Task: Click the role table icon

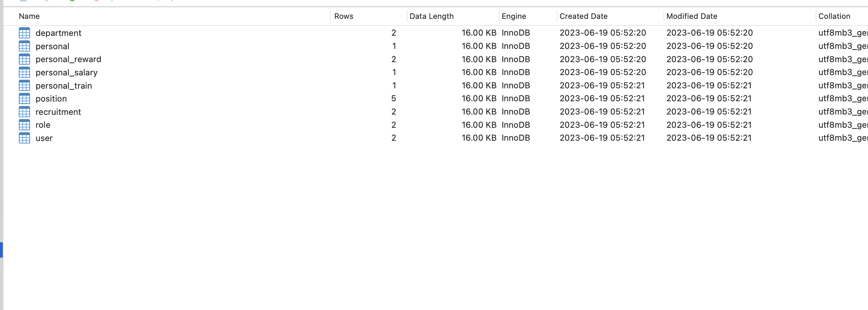Action: [24, 125]
